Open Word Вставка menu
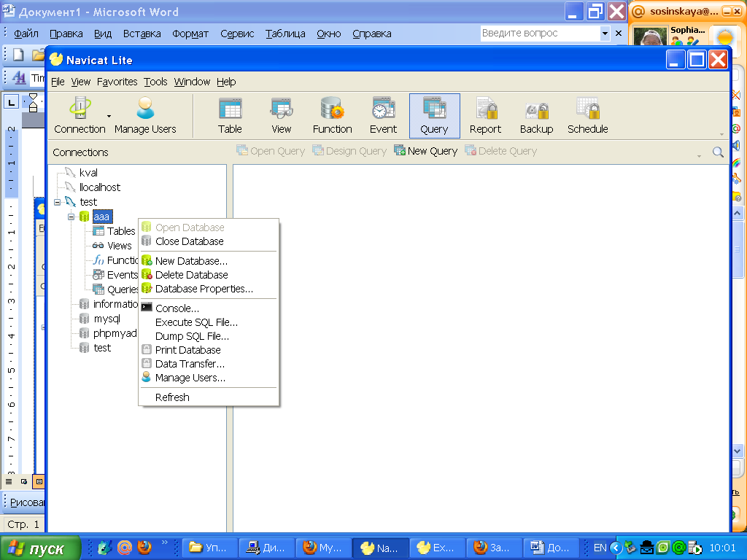 [142, 34]
